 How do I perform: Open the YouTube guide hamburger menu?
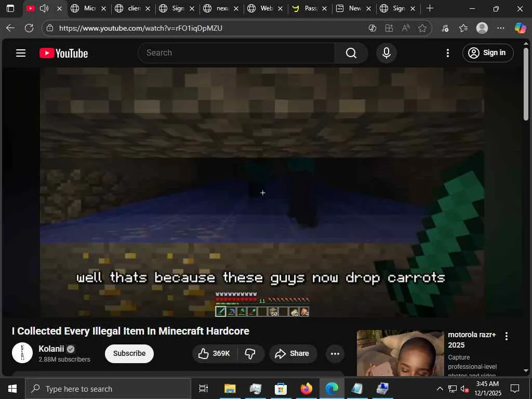21,53
